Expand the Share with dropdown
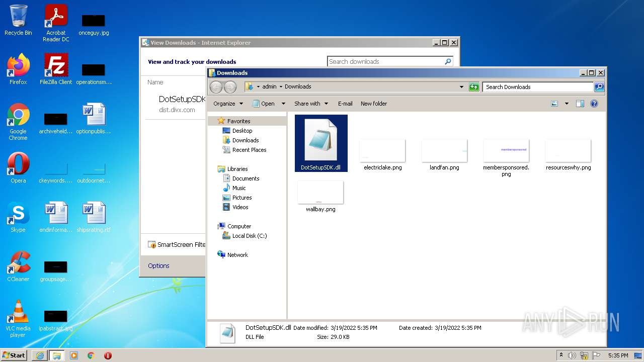Screen dimensions: 644x362 coord(311,104)
